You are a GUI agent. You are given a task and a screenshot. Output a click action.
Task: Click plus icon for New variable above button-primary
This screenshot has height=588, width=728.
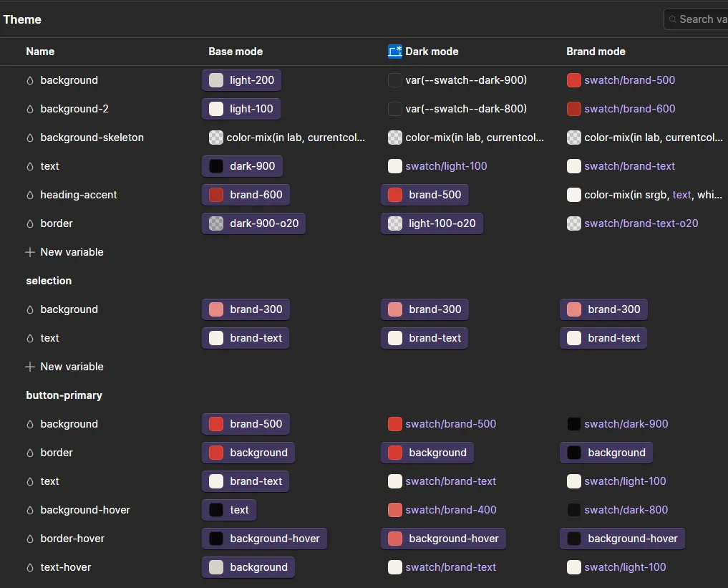(30, 367)
